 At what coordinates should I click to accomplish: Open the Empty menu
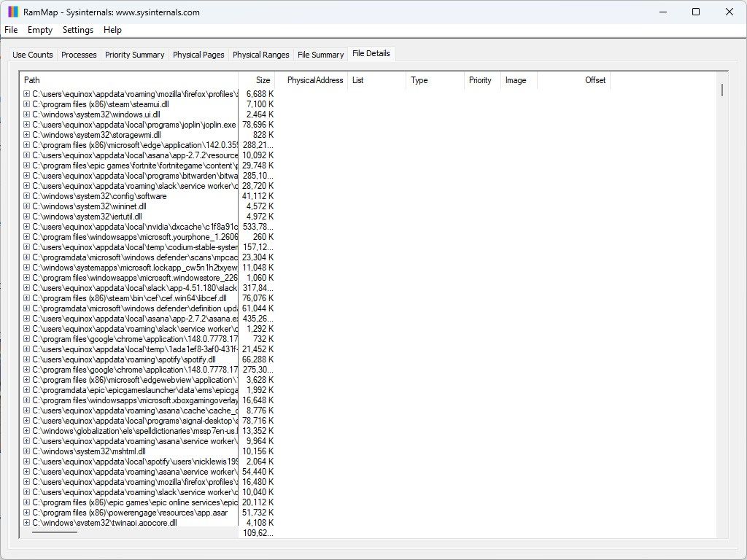tap(40, 30)
